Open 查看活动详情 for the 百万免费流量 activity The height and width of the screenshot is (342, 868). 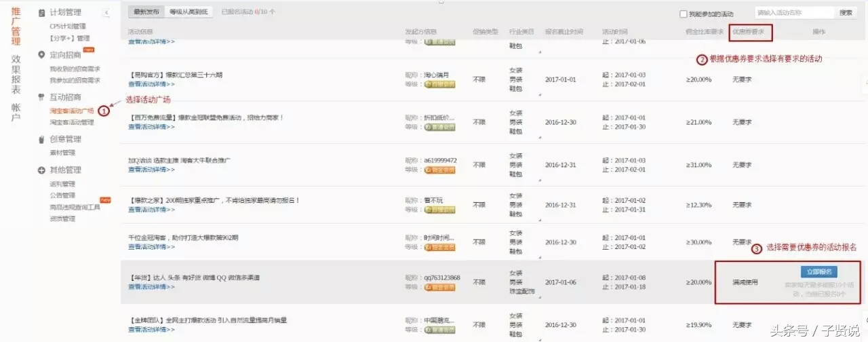pyautogui.click(x=151, y=127)
